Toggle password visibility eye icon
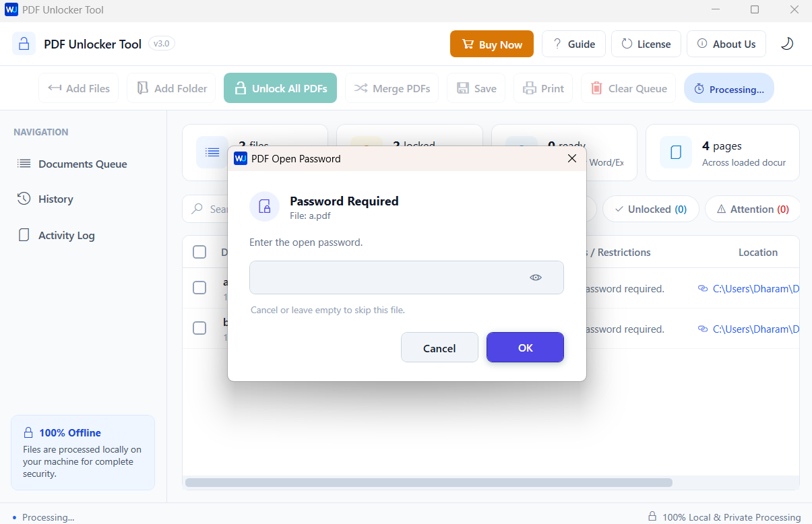Viewport: 812px width, 524px height. [536, 277]
